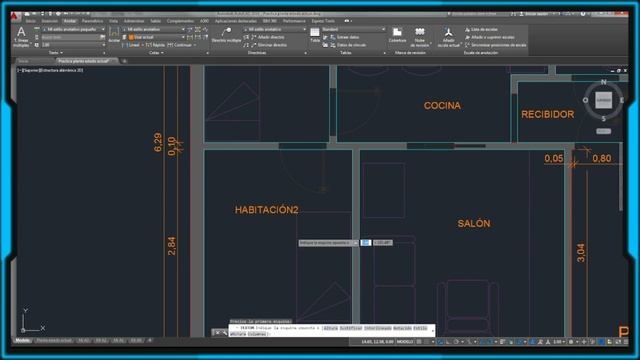This screenshot has width=640, height=360.
Task: Open the Standard table style dropdown
Action: click(353, 29)
